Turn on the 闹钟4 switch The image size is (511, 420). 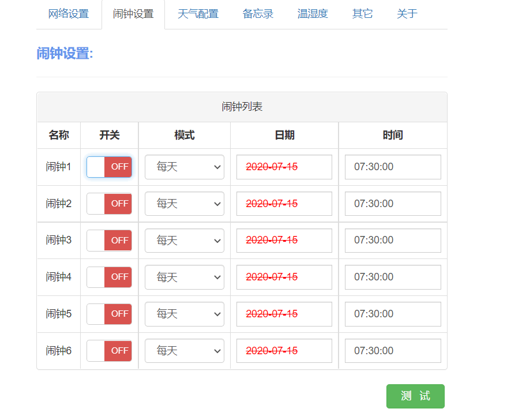109,277
